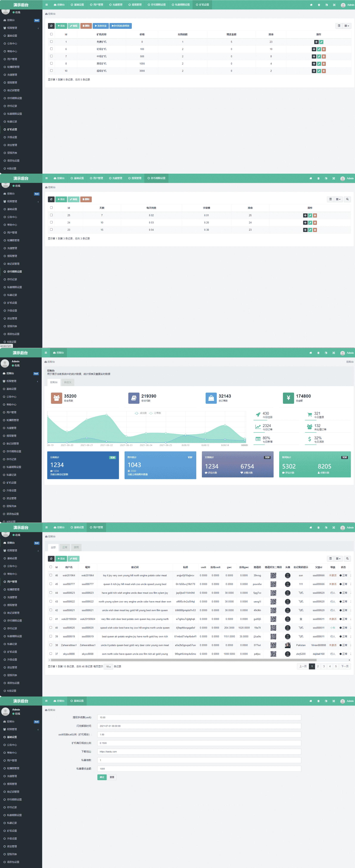Switch to 私募期限设置 tab in top header
The image size is (355, 868).
(181, 5)
